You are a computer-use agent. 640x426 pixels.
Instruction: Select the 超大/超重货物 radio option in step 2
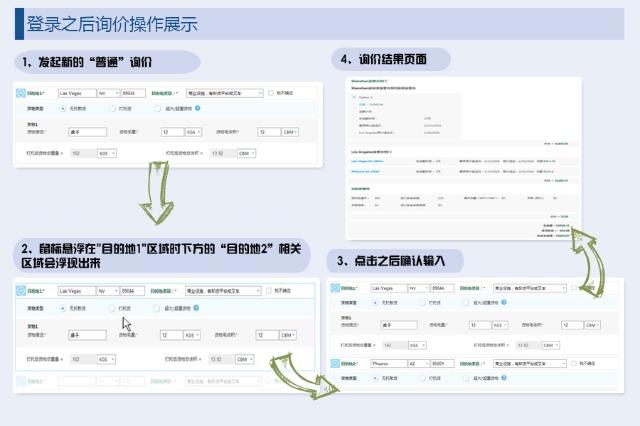[x=157, y=309]
